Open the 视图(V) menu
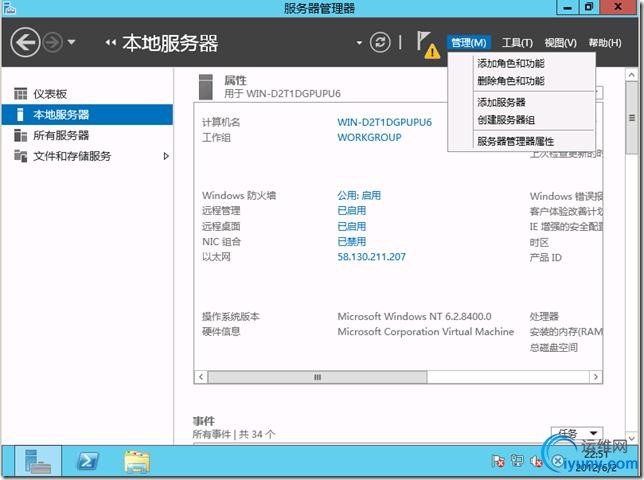This screenshot has width=644, height=480. (x=561, y=43)
